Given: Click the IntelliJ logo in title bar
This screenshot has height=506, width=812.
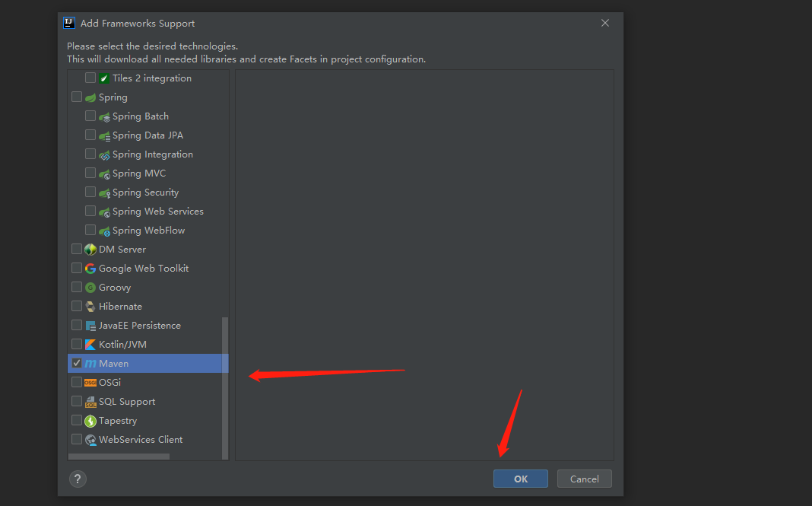Looking at the screenshot, I should [69, 23].
